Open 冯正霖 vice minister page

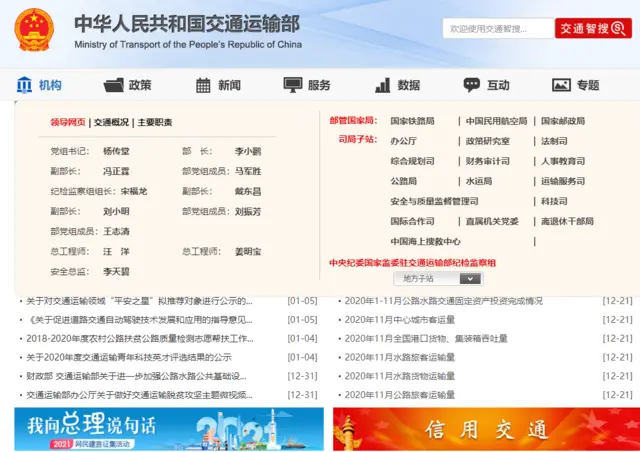coord(116,171)
